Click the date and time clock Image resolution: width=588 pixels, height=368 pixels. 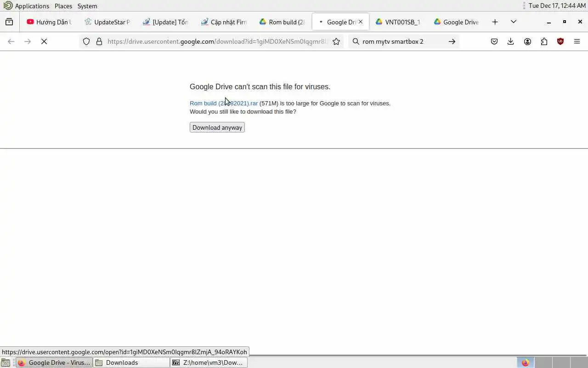pos(557,6)
